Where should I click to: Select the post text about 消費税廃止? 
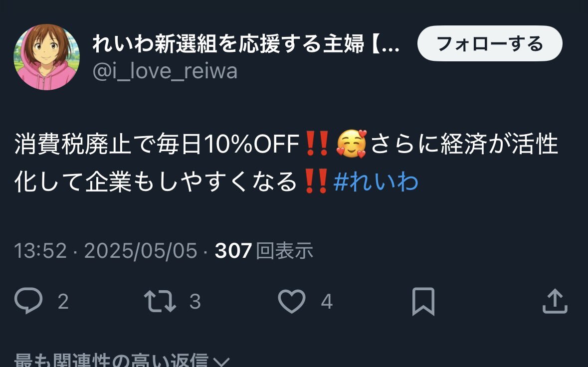(x=286, y=163)
